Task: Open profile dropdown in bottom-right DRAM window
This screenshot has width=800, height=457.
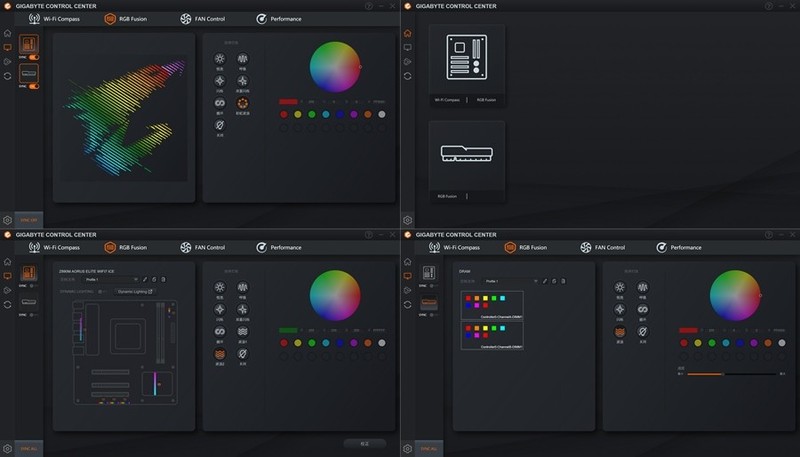Action: [510, 280]
